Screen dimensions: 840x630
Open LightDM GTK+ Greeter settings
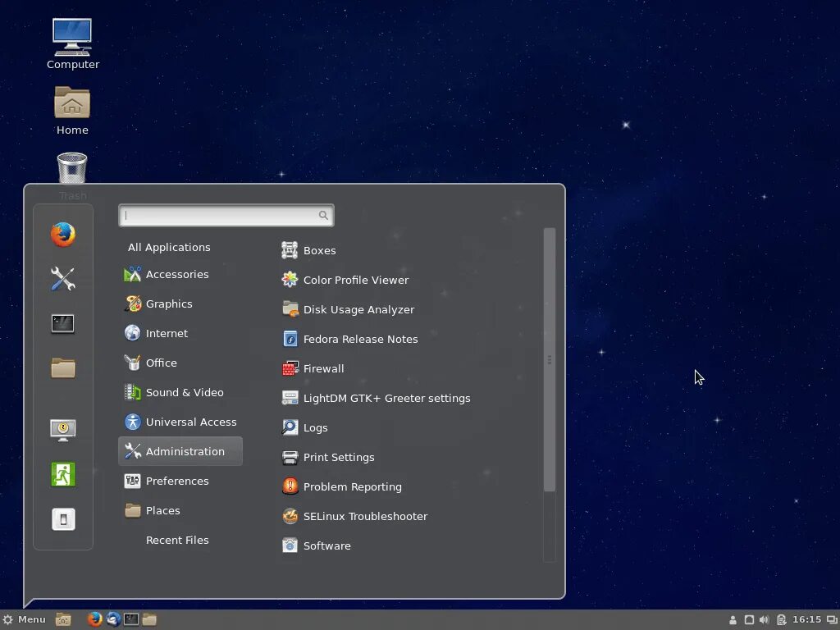(376, 398)
